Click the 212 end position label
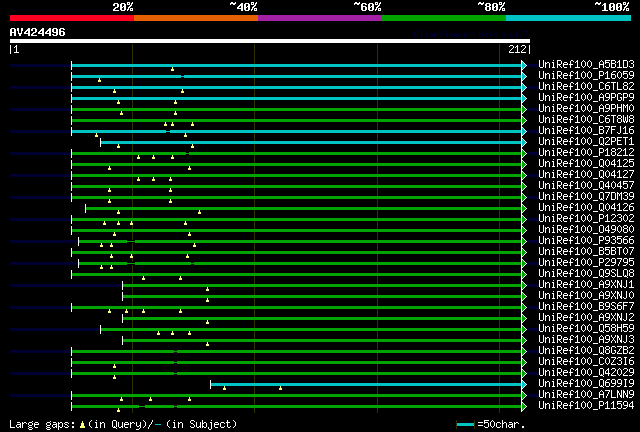This screenshot has width=640, height=432. click(517, 49)
